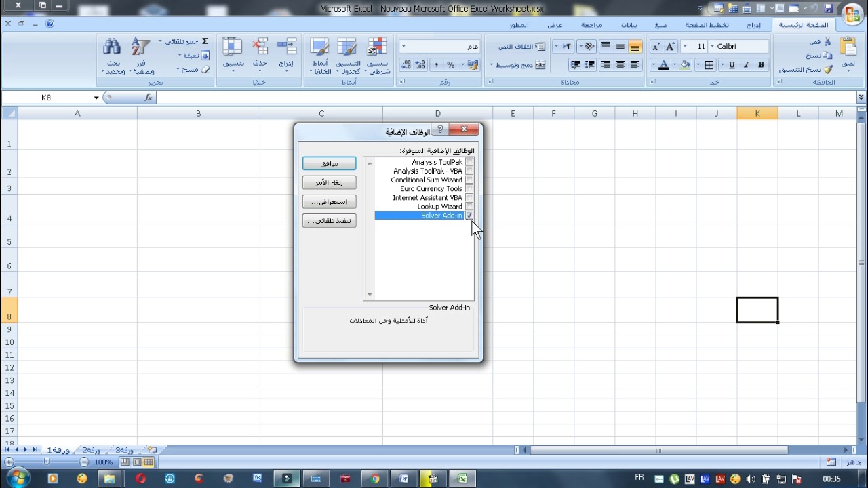Switch to the Formulas (صيغ) tab
The image size is (868, 488).
pyautogui.click(x=660, y=25)
